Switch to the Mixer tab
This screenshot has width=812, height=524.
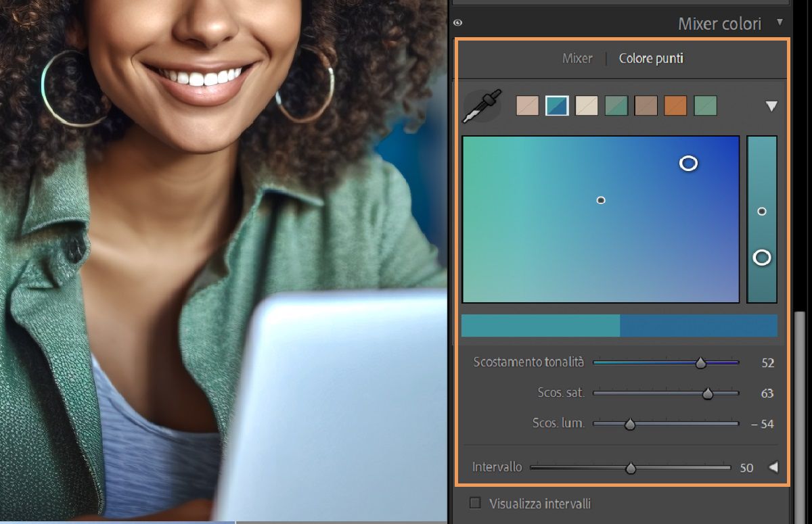click(577, 59)
